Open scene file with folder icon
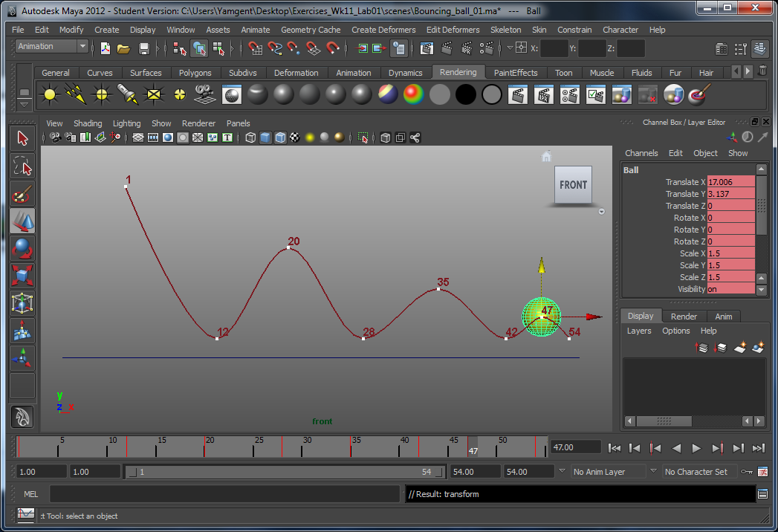778x532 pixels. tap(123, 48)
